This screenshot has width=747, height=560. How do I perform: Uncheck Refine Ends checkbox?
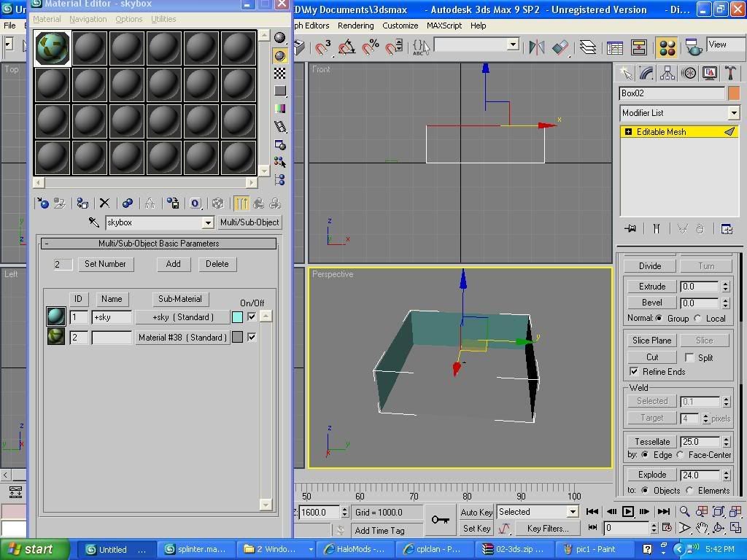(x=634, y=371)
